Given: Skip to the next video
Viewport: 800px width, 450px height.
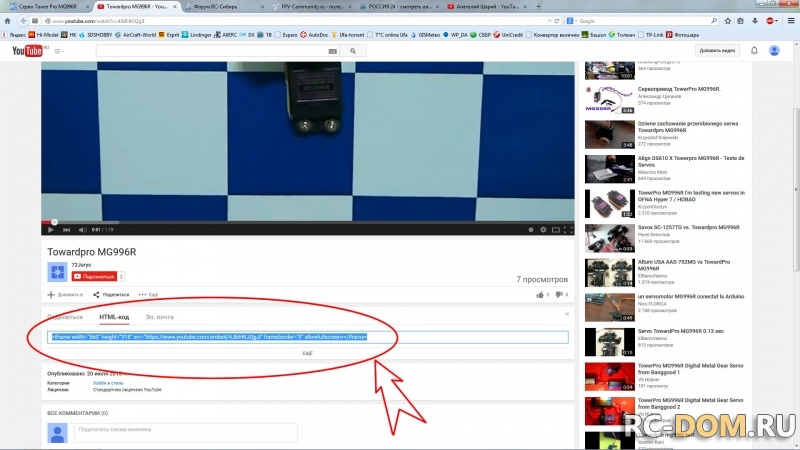Looking at the screenshot, I should coord(66,230).
